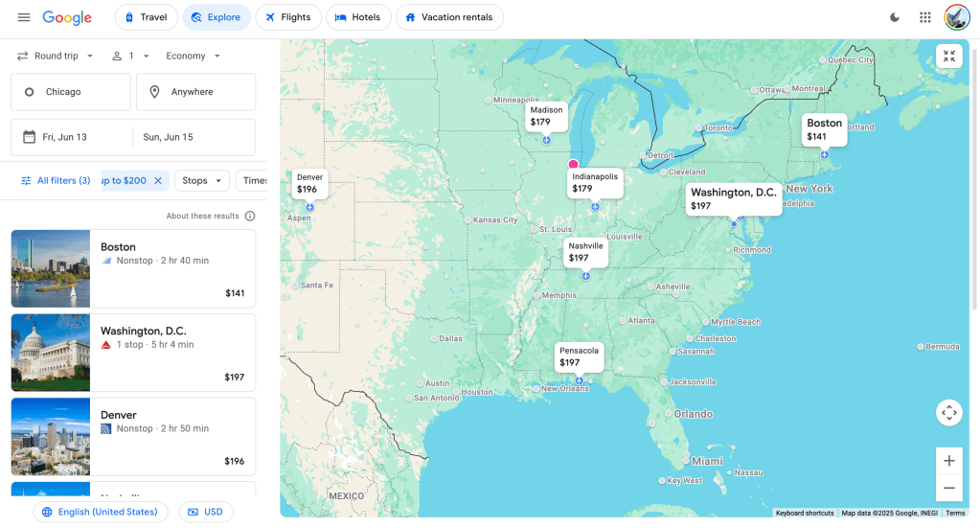Image resolution: width=980 pixels, height=528 pixels.
Task: Click the map zoom out minus button
Action: pyautogui.click(x=948, y=488)
